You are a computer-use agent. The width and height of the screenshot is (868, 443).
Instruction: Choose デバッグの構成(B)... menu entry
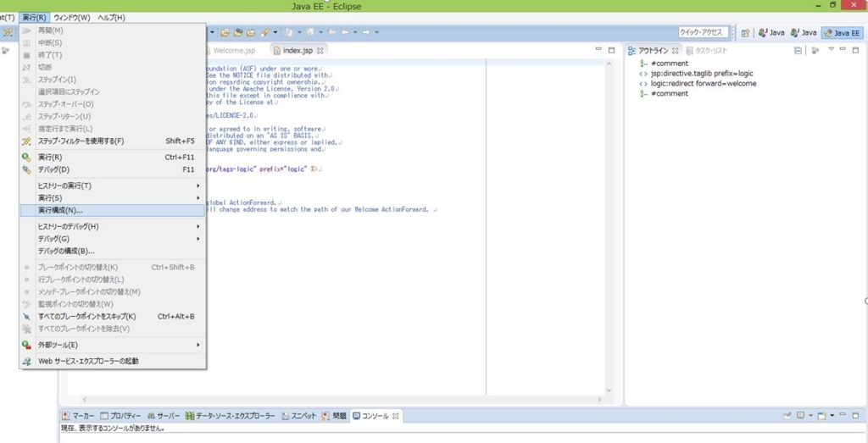pyautogui.click(x=113, y=251)
